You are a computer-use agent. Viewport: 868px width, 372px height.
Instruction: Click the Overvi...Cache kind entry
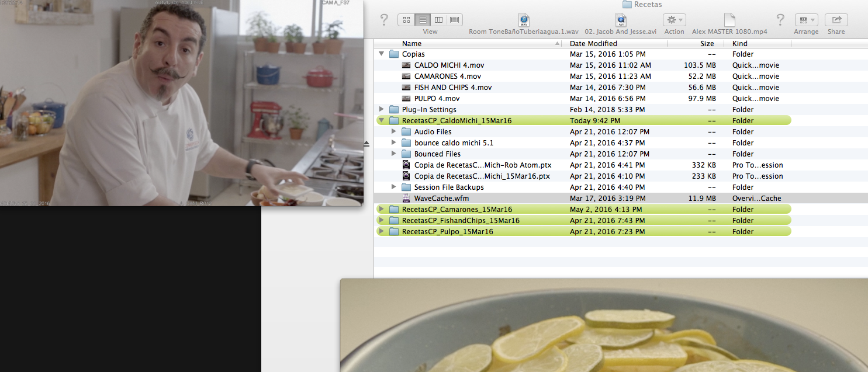[757, 198]
